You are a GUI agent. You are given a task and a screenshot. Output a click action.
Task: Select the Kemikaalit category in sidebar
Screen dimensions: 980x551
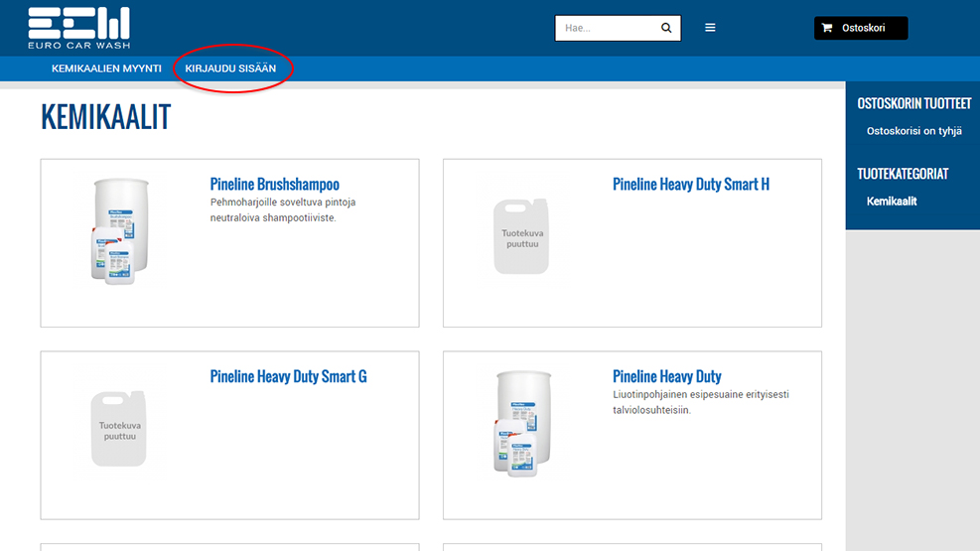(891, 201)
